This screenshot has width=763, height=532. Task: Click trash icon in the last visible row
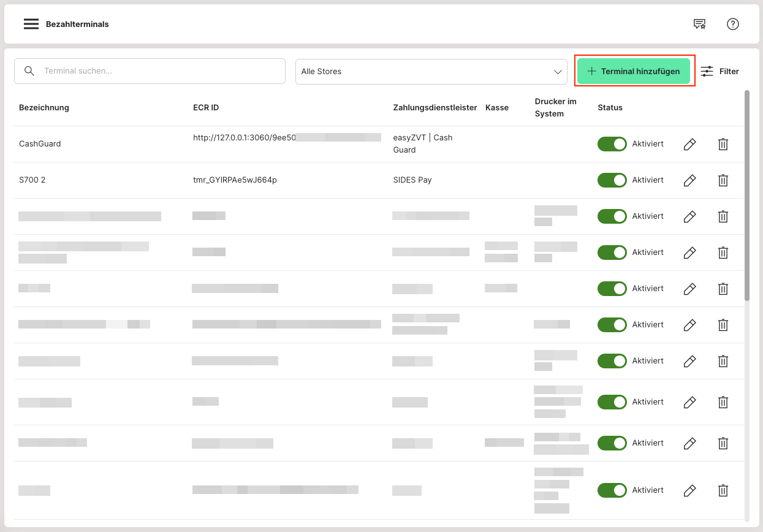723,490
